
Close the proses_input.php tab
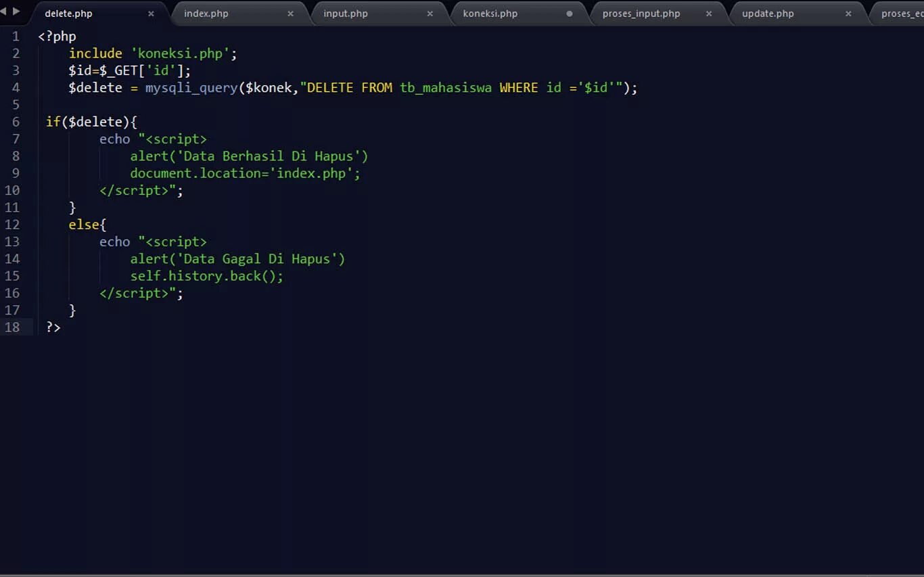tap(709, 14)
